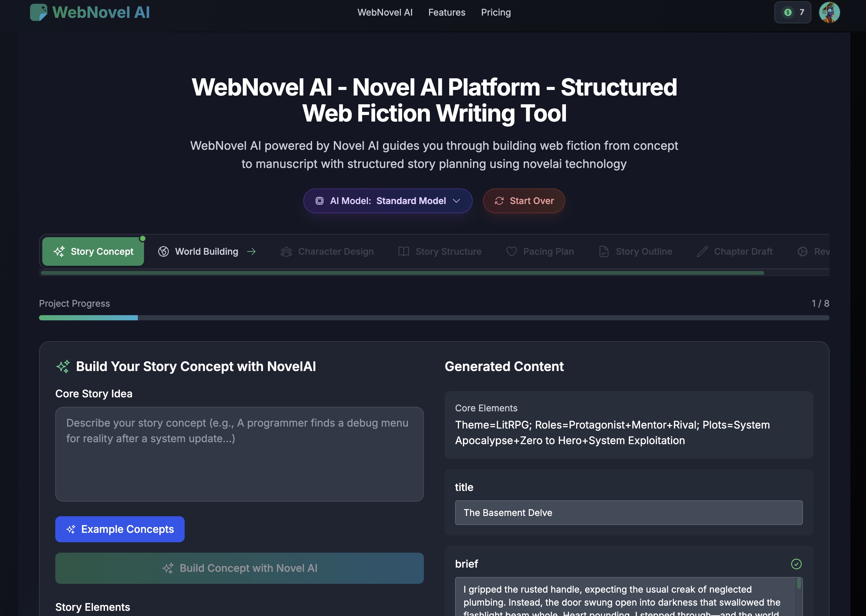Click the title field The Basement Delve
Screen dimensions: 866x616
[629, 512]
